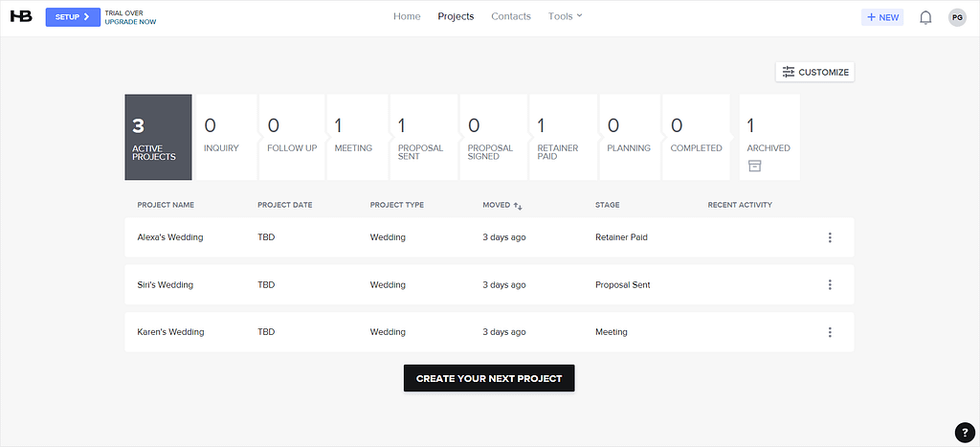Viewport: 980px width, 447px height.
Task: Open options menu for Siri's Wedding
Action: click(830, 285)
